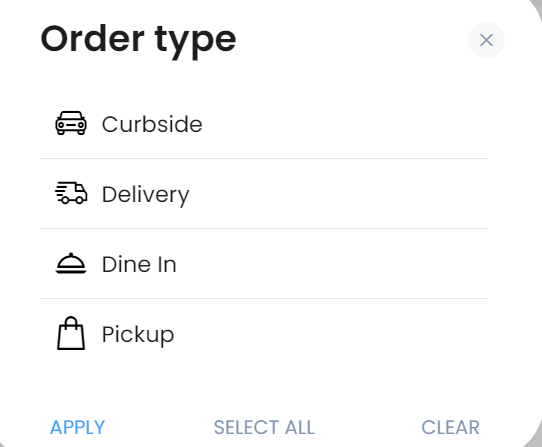Click the divider line beneath Dine In
This screenshot has height=447, width=542.
(264, 298)
